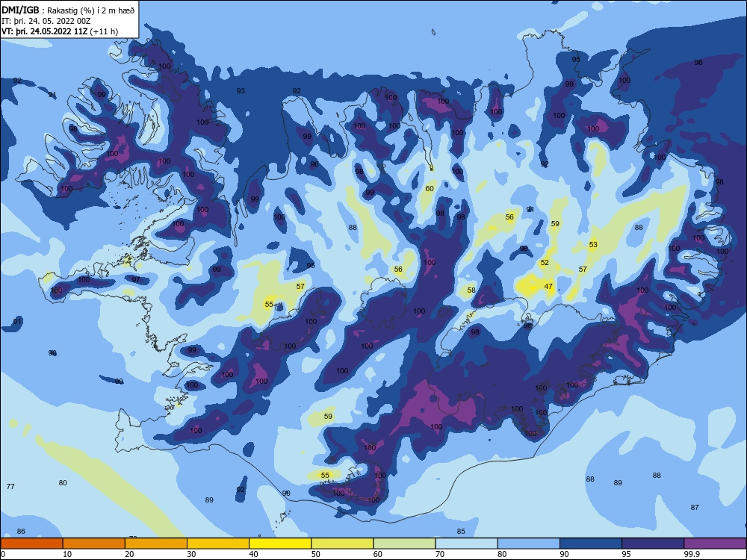Pick the pale yellow 50–60 legend swatch
Image resolution: width=747 pixels, height=560 pixels.
pyautogui.click(x=343, y=544)
